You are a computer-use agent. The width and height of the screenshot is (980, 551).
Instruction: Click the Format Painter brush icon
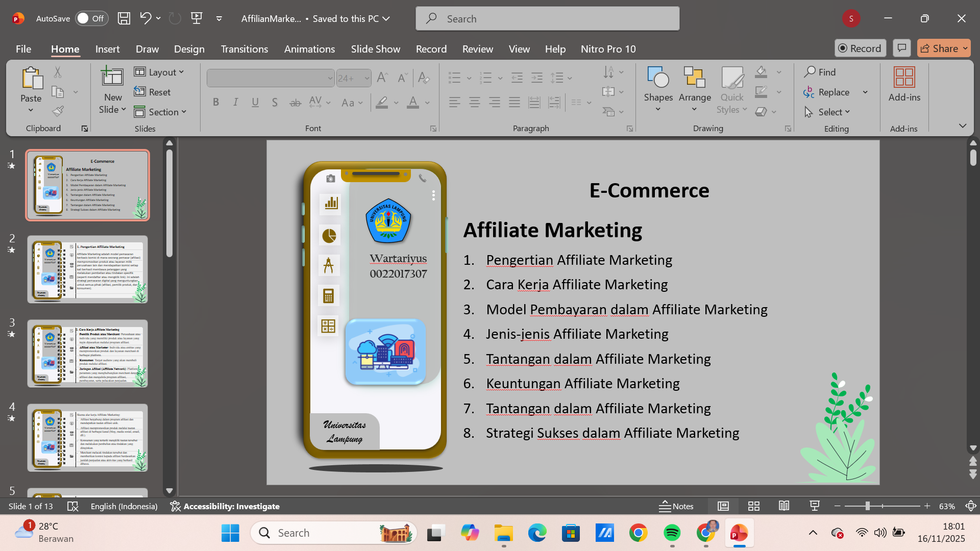[x=58, y=111]
